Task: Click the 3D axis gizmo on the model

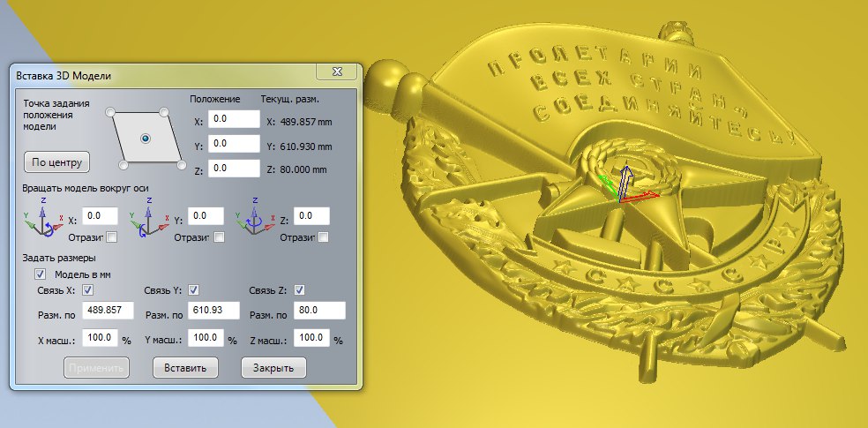Action: point(625,187)
